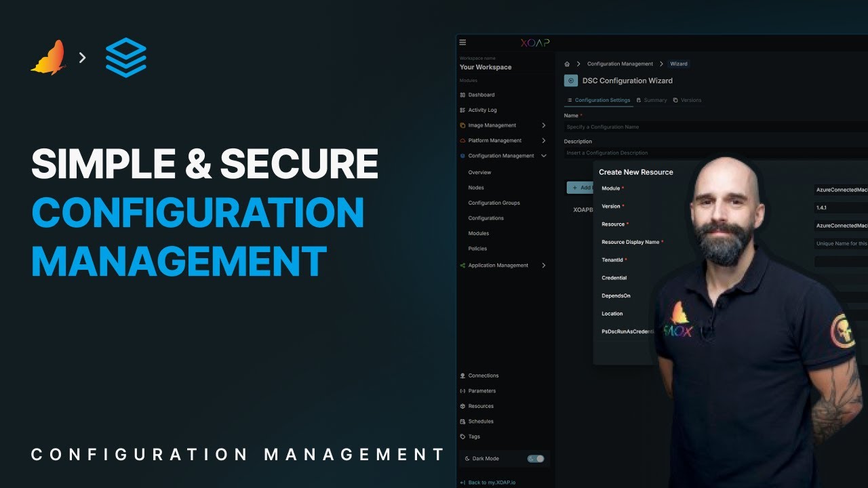Click the Connections icon

point(462,375)
